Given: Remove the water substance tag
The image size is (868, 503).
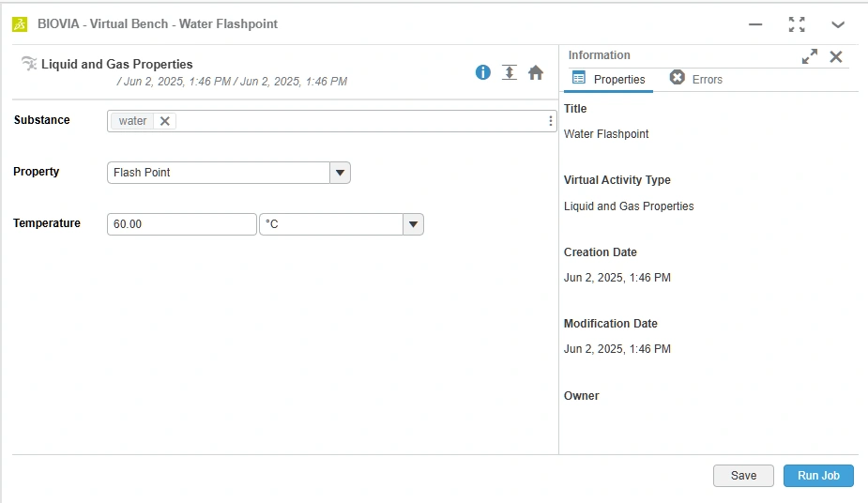Looking at the screenshot, I should 164,121.
